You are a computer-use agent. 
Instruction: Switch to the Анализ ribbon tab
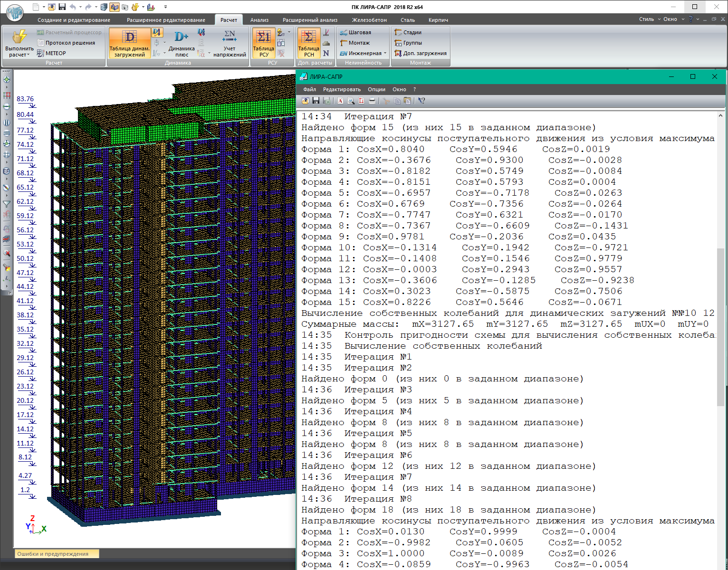click(x=259, y=20)
